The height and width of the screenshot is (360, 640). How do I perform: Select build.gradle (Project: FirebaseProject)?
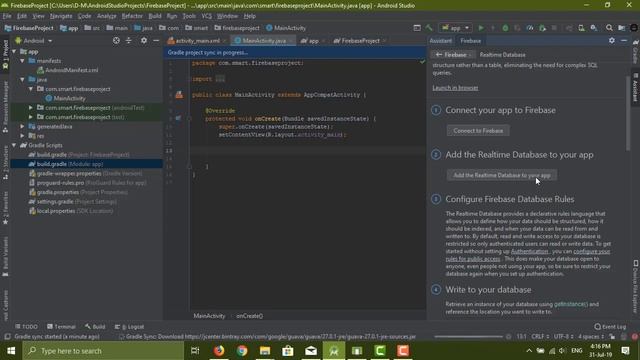79,155
